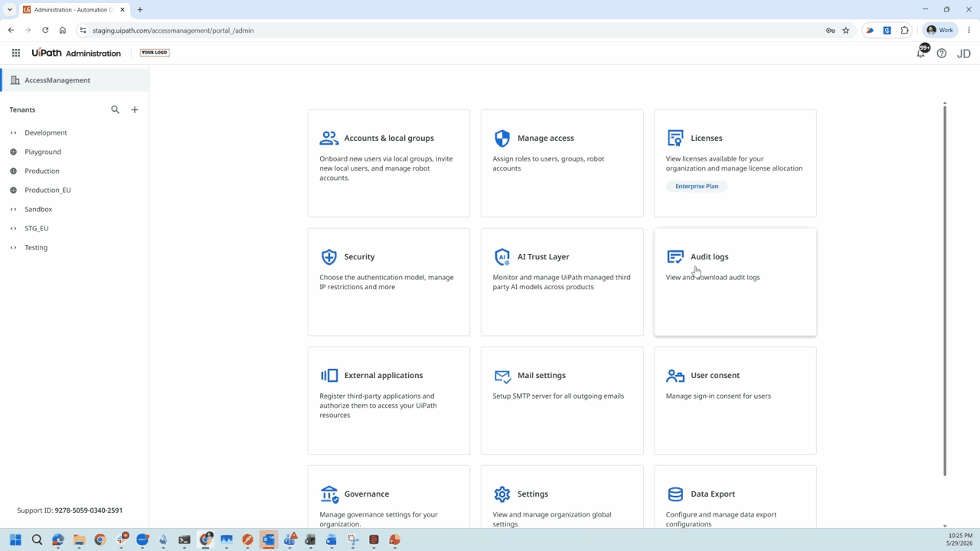Screen dimensions: 980x551
Task: Open the browser extensions puzzle icon
Action: point(905,31)
